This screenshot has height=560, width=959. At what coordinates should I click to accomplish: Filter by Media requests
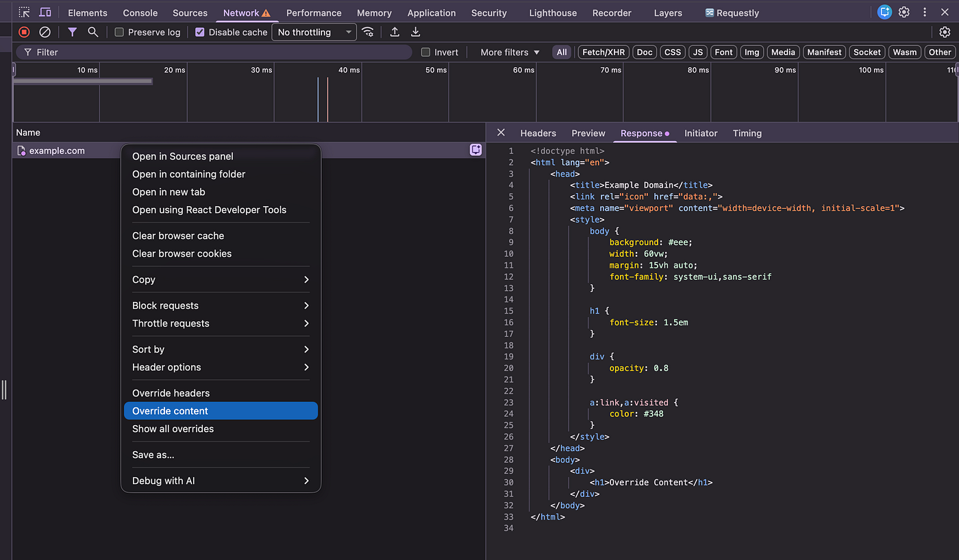783,52
